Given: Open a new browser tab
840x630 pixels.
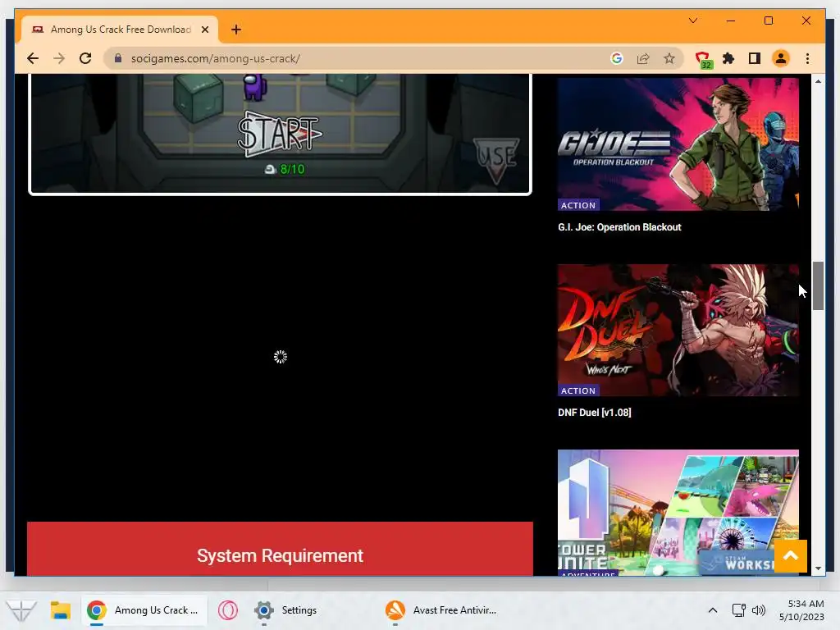Looking at the screenshot, I should click(236, 30).
